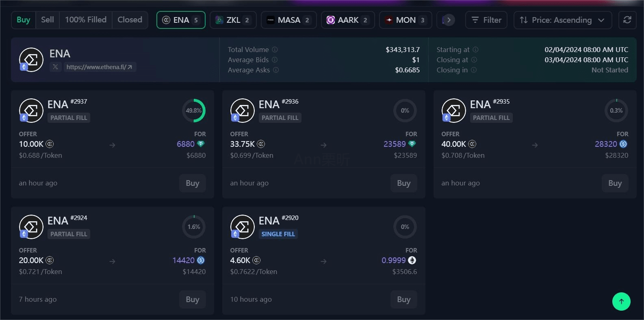This screenshot has width=644, height=320.
Task: Toggle the AARK token filter chip
Action: pos(347,20)
